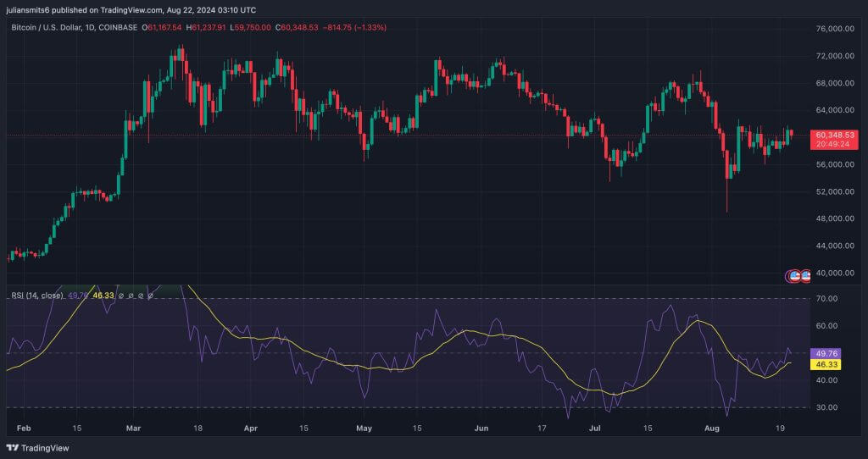Click the Mar label on time axis

click(133, 428)
